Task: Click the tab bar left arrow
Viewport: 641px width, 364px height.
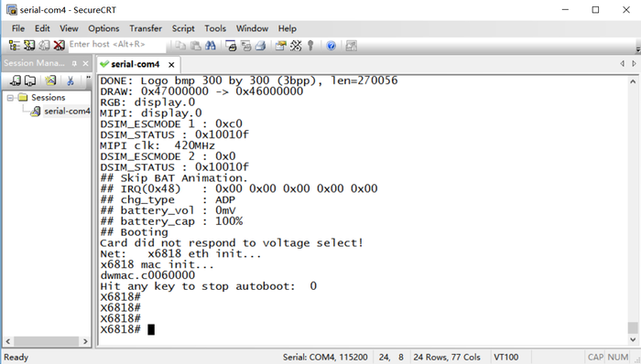Action: (x=622, y=64)
